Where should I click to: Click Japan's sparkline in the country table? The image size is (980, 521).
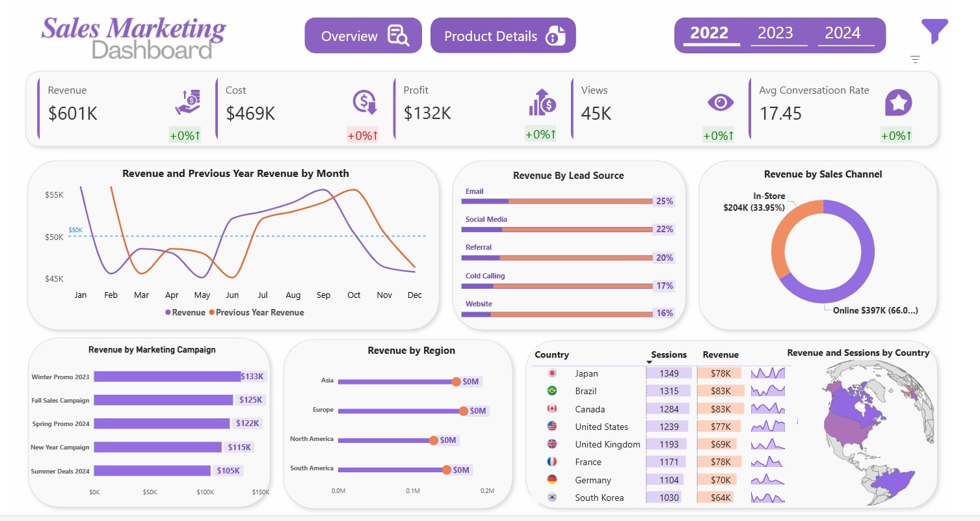[x=768, y=373]
